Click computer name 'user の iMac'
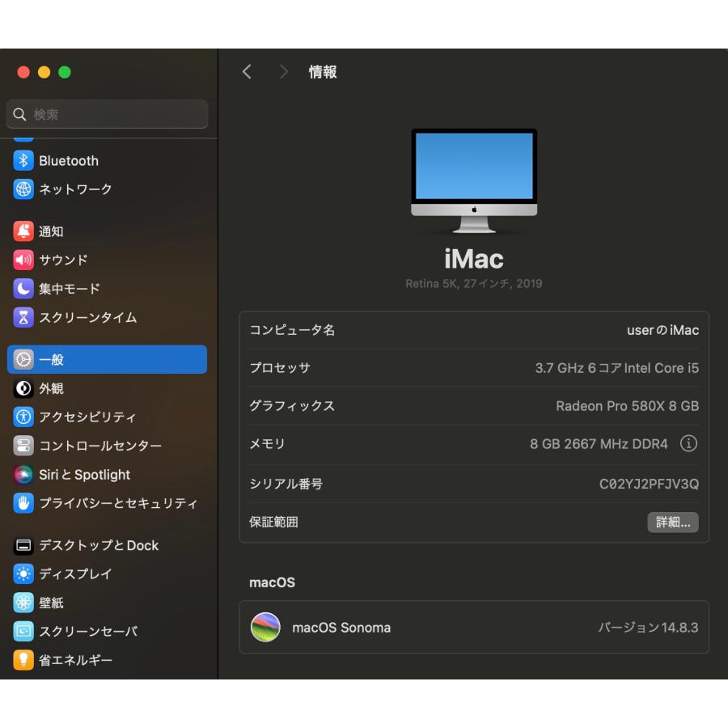Viewport: 728px width, 728px height. [x=662, y=330]
